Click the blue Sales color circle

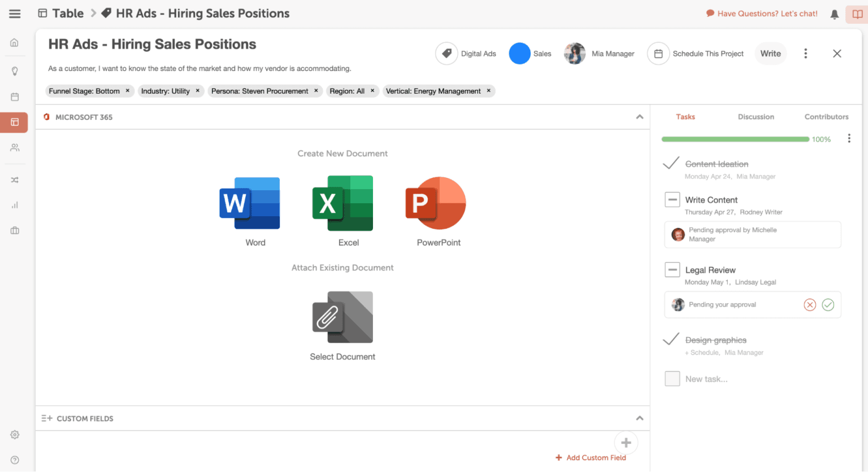coord(519,54)
